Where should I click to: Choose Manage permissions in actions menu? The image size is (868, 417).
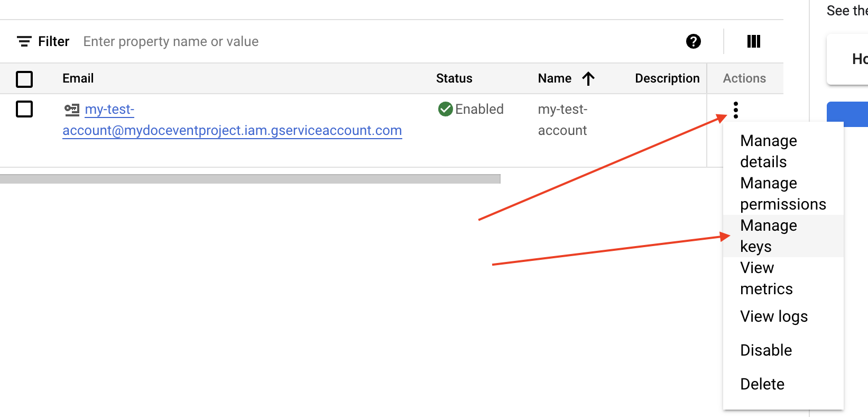[x=782, y=194]
